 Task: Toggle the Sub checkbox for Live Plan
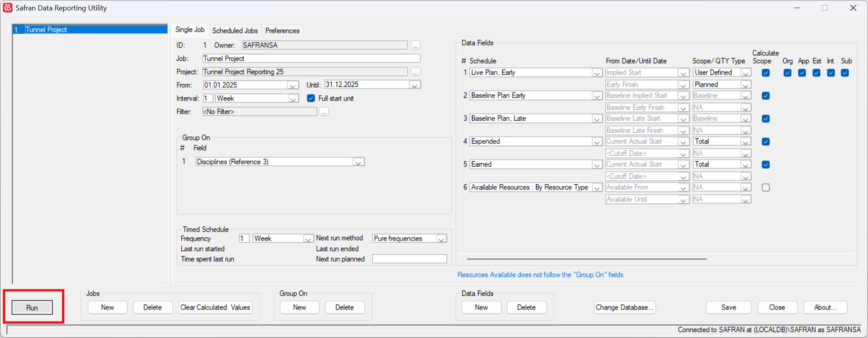[845, 73]
